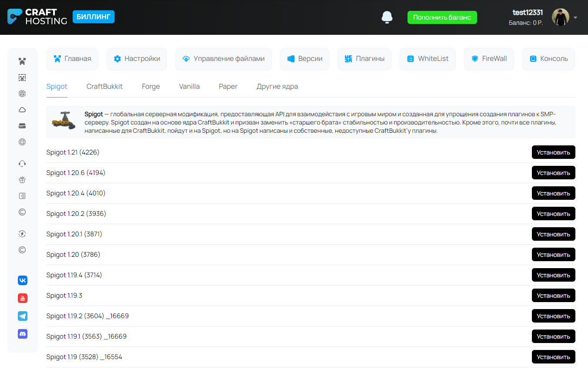Open the headset support icon
This screenshot has width=588, height=370.
click(22, 164)
